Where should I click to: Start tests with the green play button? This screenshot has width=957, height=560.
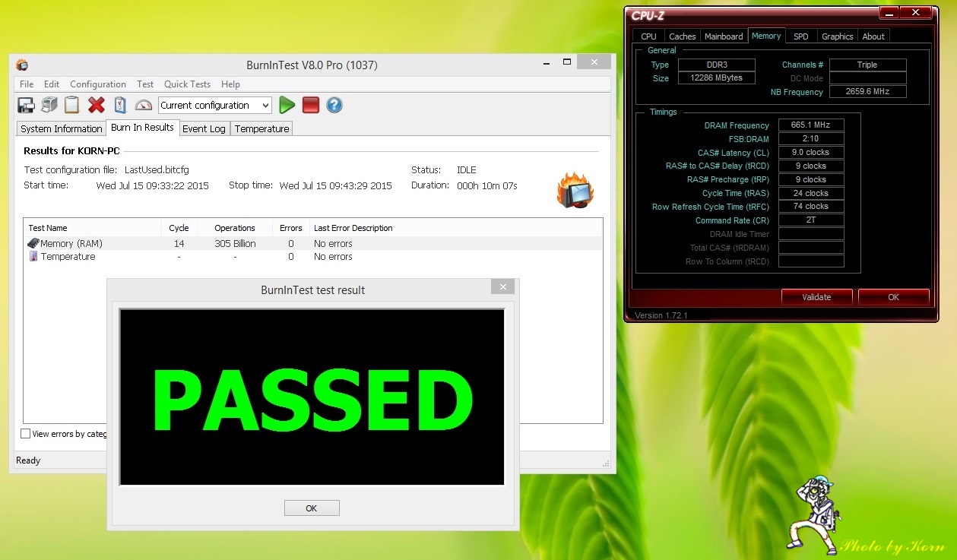pyautogui.click(x=287, y=105)
